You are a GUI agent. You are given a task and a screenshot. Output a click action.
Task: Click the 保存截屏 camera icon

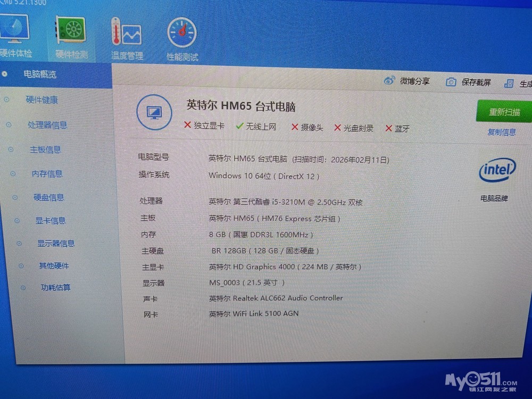click(x=451, y=82)
